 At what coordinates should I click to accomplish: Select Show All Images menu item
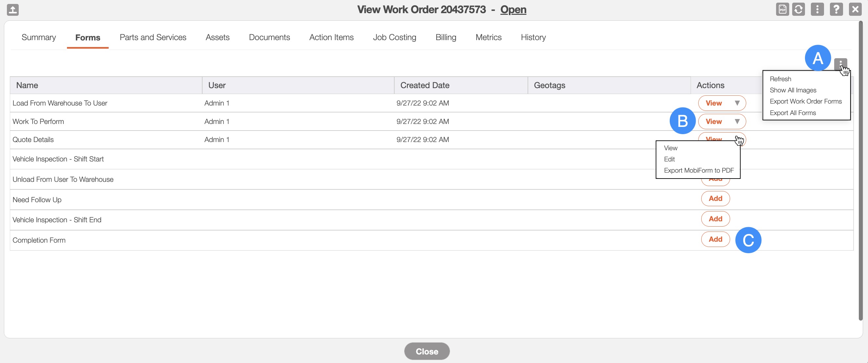[x=793, y=90]
